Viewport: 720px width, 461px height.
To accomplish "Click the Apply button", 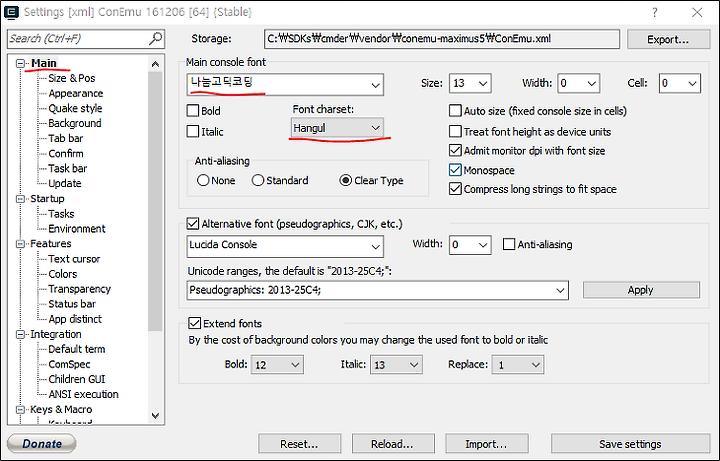I will coord(641,290).
